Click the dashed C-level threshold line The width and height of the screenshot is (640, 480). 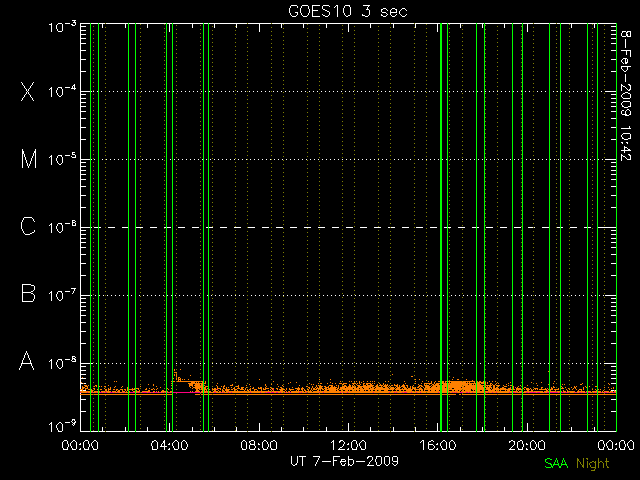(348, 227)
